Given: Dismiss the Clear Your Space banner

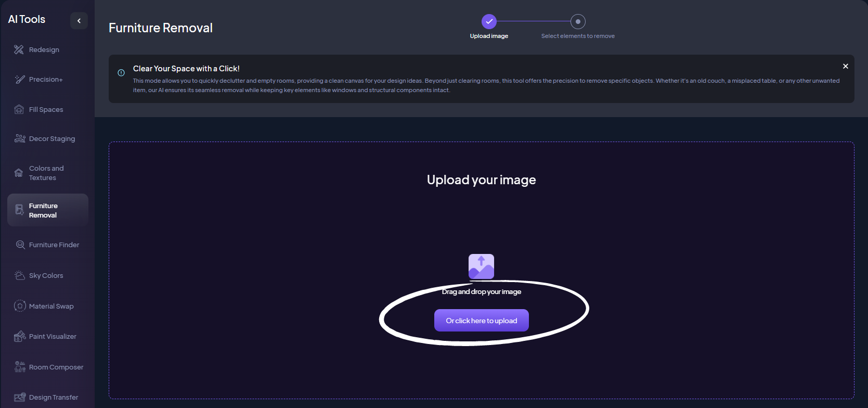Looking at the screenshot, I should tap(845, 66).
